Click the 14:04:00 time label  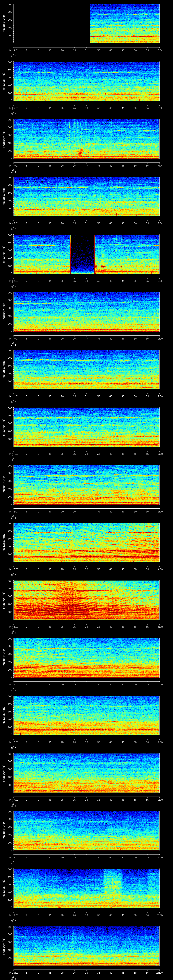point(13,50)
